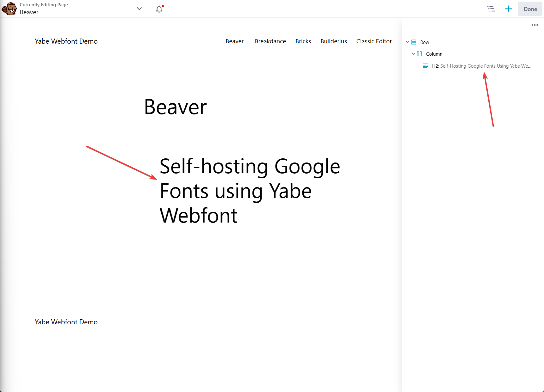The width and height of the screenshot is (544, 392).
Task: Open the notifications bell
Action: click(159, 9)
